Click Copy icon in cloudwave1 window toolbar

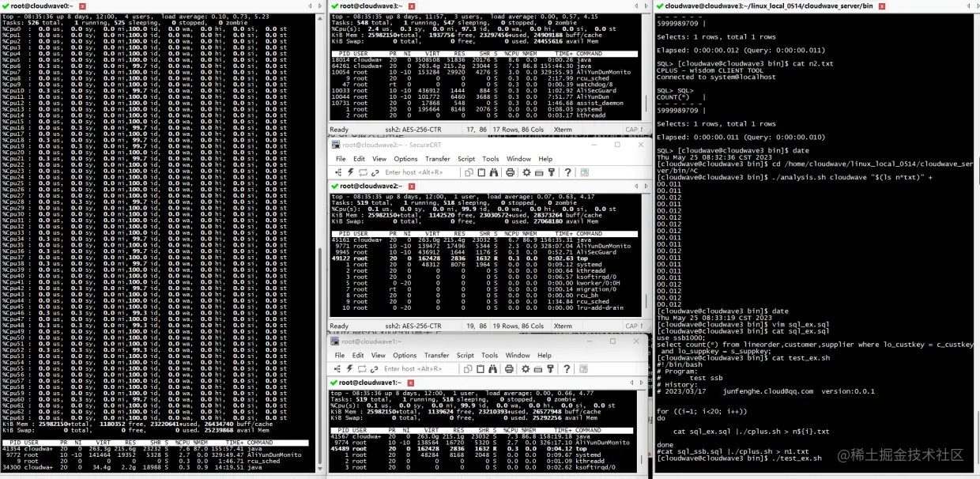[468, 369]
